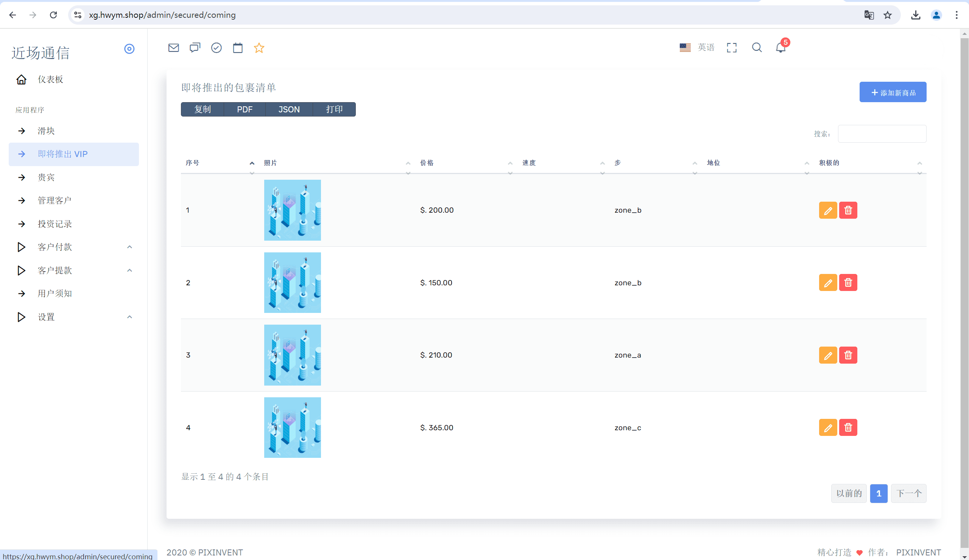This screenshot has height=560, width=969.
Task: Edit row 1 with orange pencil button
Action: [x=828, y=210]
